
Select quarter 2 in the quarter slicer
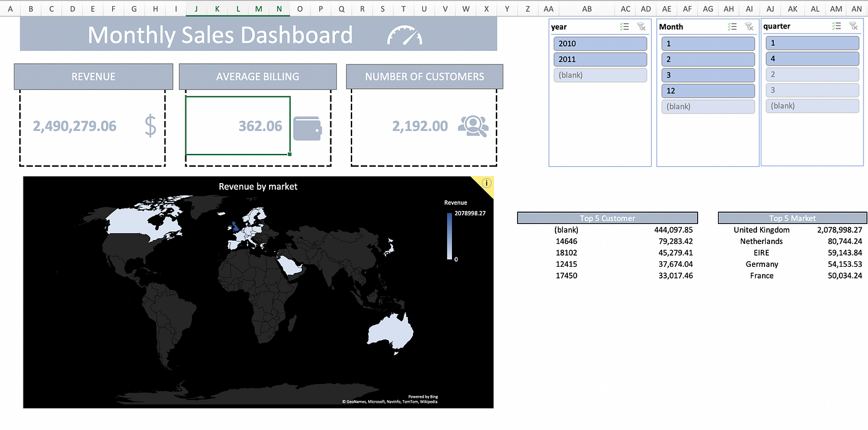point(812,74)
